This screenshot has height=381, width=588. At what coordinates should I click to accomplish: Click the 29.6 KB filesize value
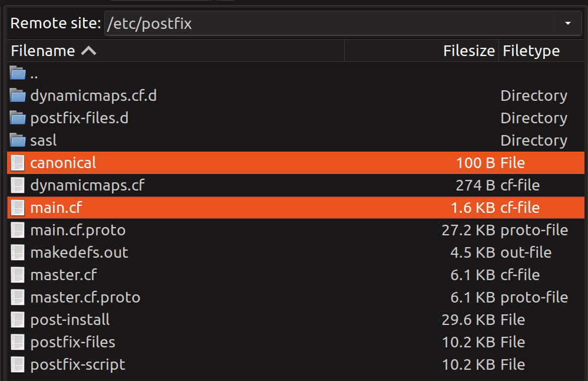click(x=468, y=320)
